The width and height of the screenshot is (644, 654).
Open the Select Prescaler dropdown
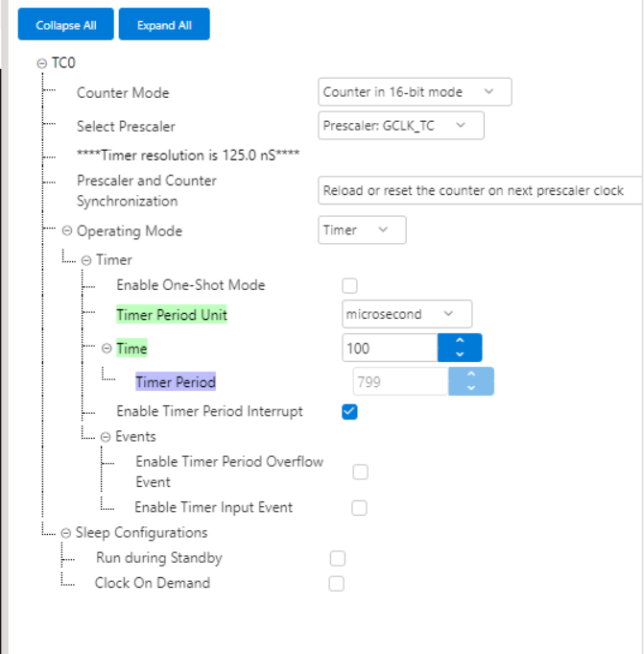click(x=401, y=126)
